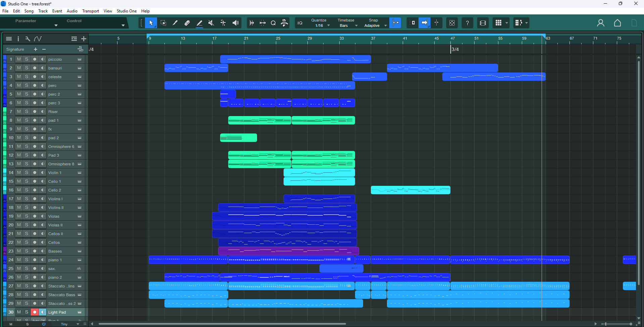The image size is (644, 327).
Task: Select the Eraser tool
Action: 187,23
